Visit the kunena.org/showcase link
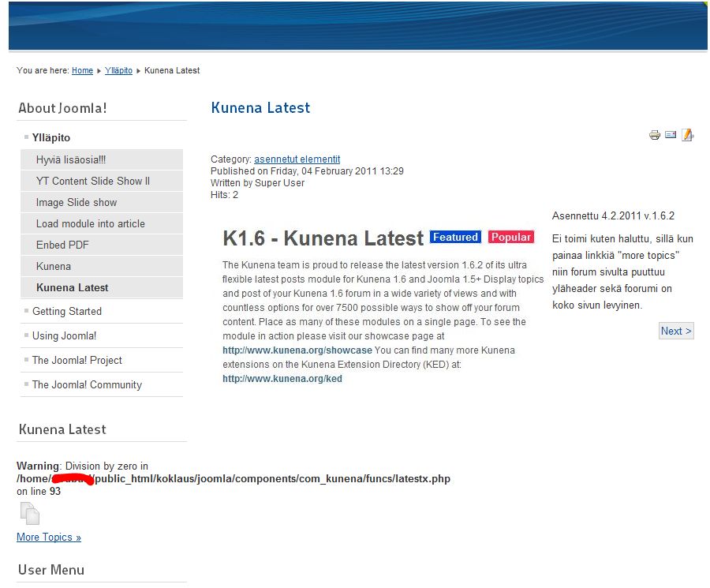The image size is (710, 588). click(x=297, y=350)
